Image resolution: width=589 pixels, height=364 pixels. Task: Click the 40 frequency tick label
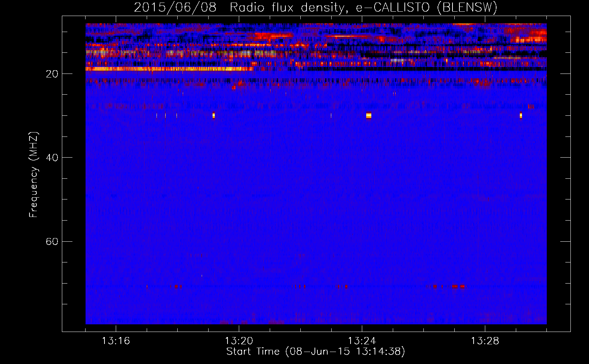coord(52,158)
